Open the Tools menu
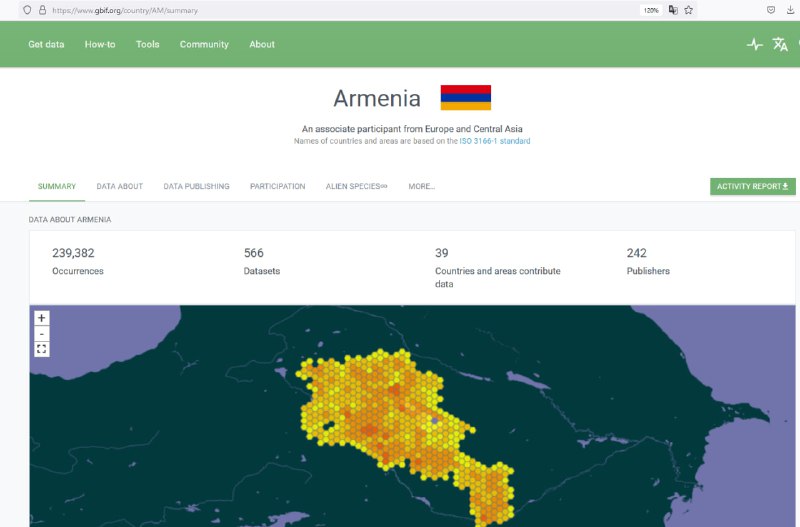This screenshot has height=527, width=800. pyautogui.click(x=147, y=44)
